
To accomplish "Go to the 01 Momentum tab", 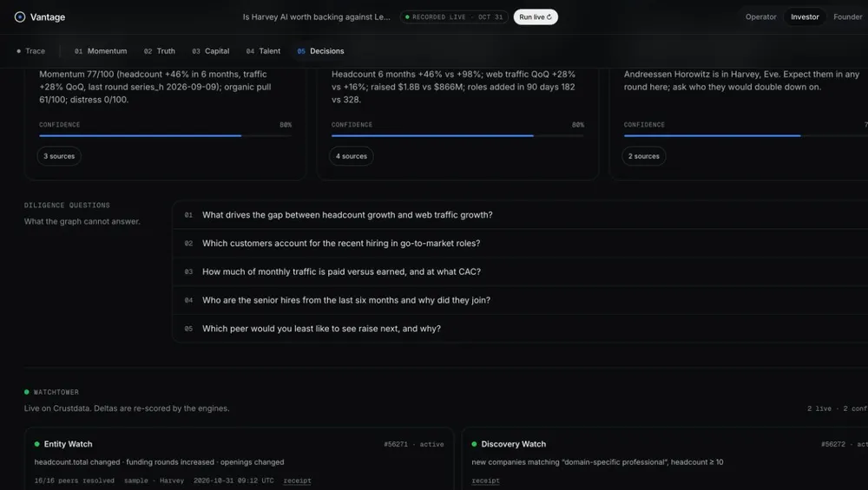I will coord(101,51).
